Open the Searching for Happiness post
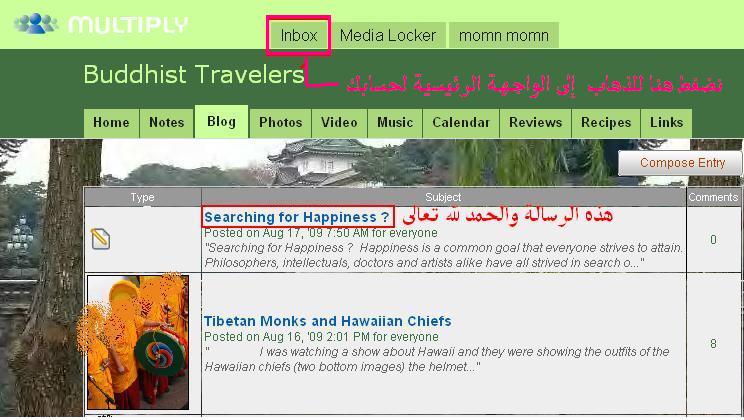Image resolution: width=744 pixels, height=420 pixels. (297, 217)
